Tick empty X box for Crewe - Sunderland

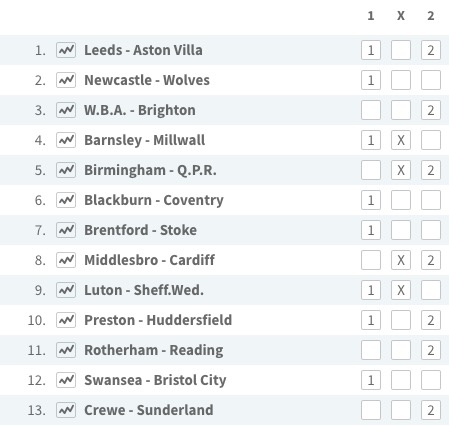[401, 410]
